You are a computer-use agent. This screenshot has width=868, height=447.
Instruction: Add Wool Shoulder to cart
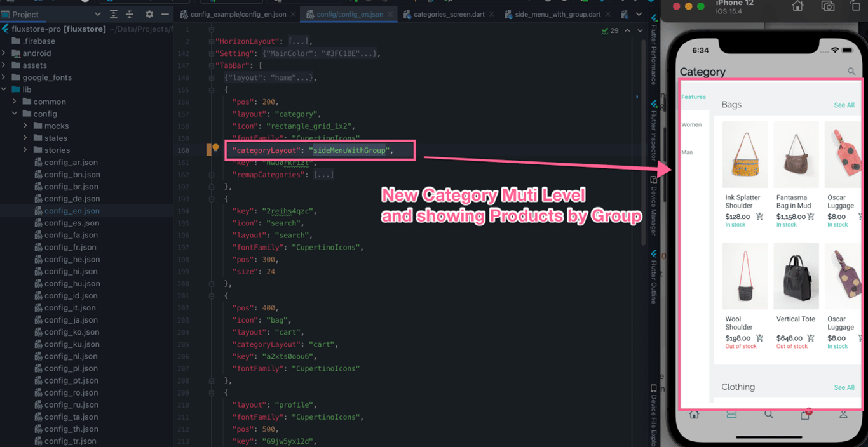759,338
